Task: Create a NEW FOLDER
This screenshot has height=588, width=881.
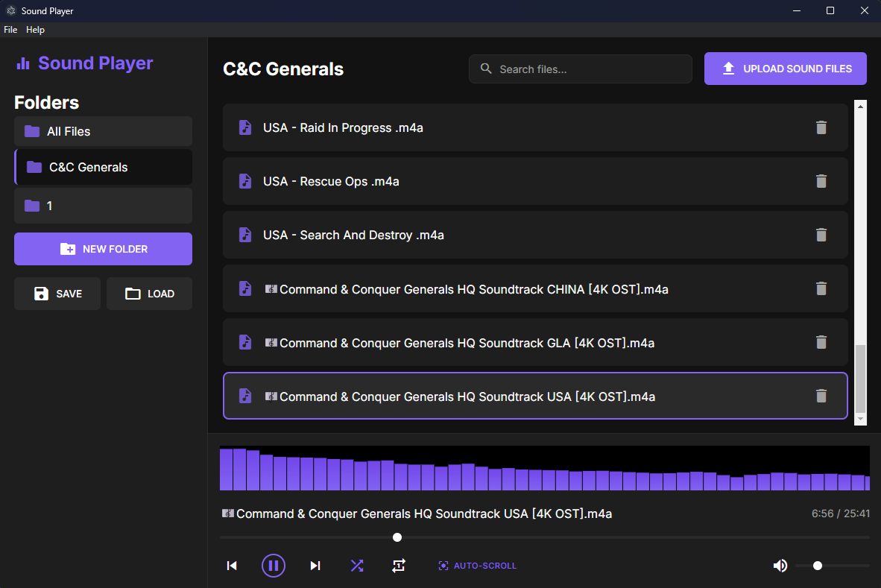Action: click(x=103, y=249)
